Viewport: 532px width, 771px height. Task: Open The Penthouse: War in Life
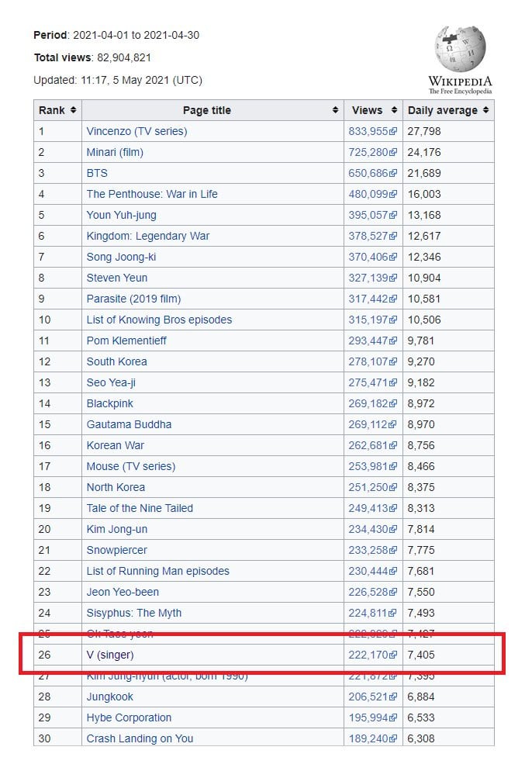coord(152,194)
